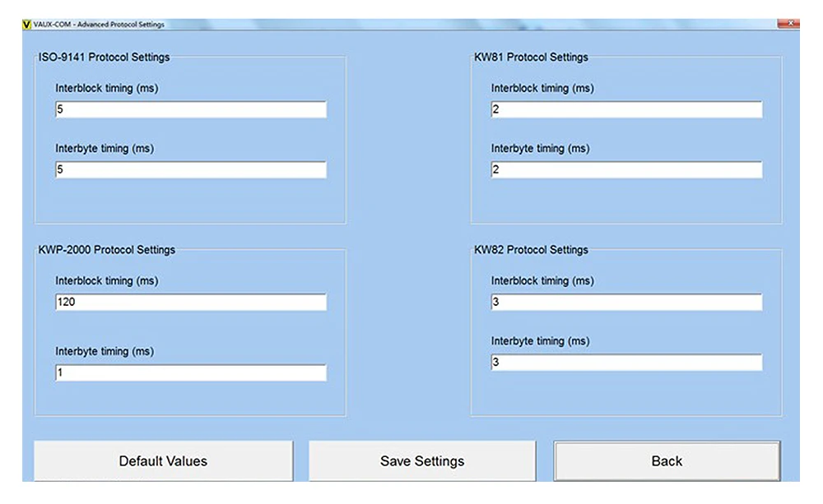This screenshot has width=823, height=504.
Task: Edit the KWP-2000 Interbyte timing field
Action: pos(190,373)
